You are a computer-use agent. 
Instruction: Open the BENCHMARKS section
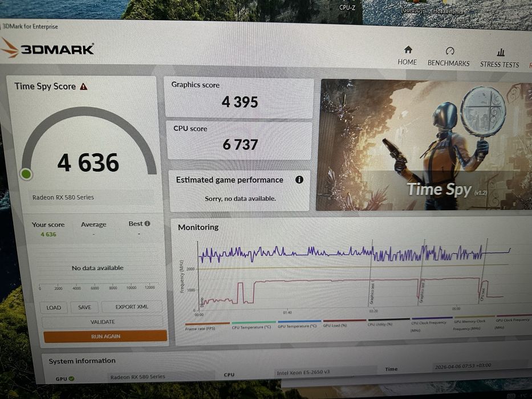pyautogui.click(x=449, y=57)
